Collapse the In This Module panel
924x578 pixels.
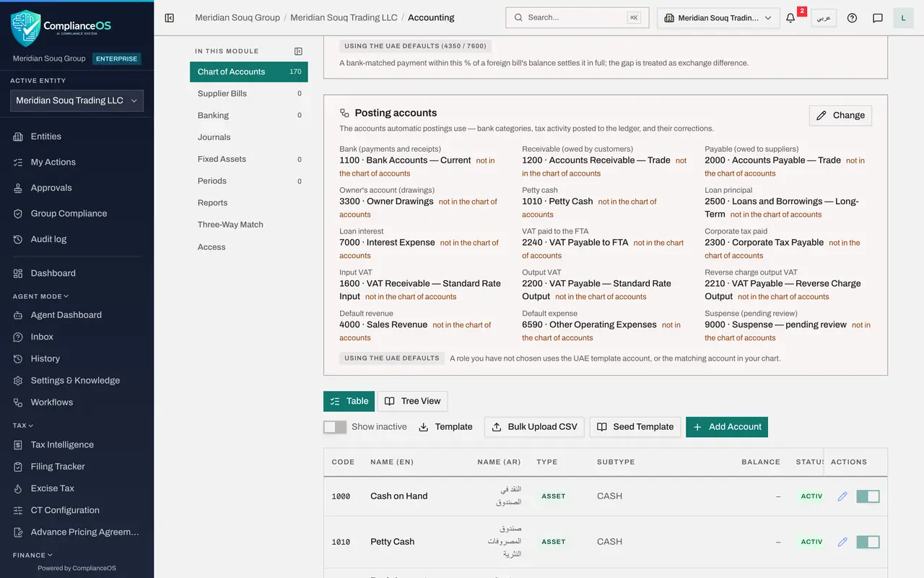298,51
